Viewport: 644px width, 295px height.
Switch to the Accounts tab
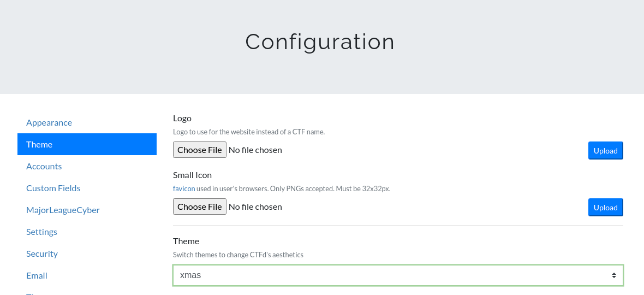pos(44,166)
